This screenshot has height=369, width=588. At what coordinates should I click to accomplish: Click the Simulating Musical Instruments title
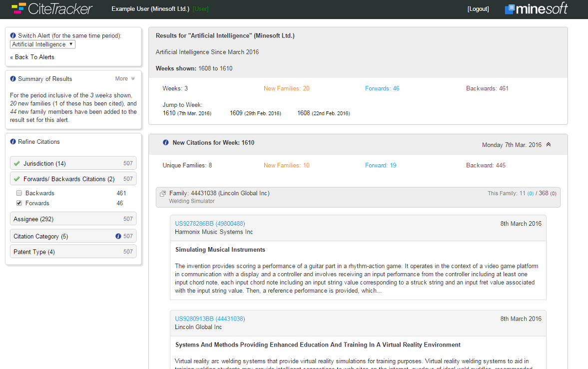(x=220, y=250)
